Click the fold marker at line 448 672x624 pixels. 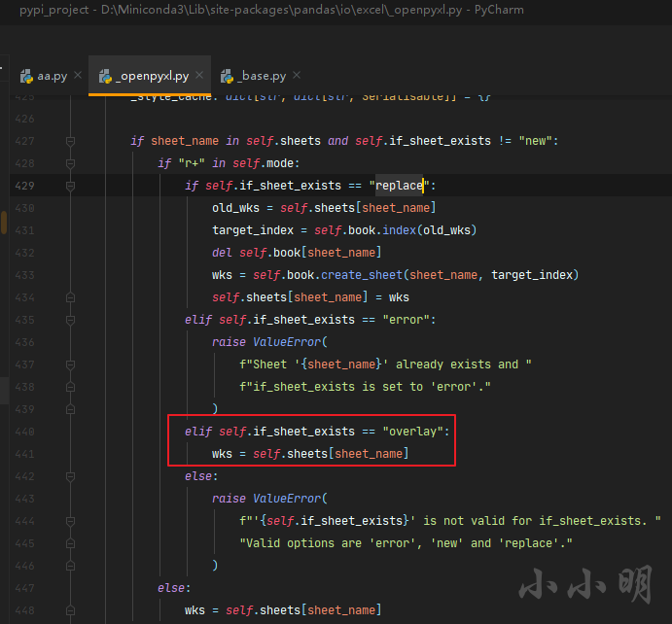click(x=71, y=610)
